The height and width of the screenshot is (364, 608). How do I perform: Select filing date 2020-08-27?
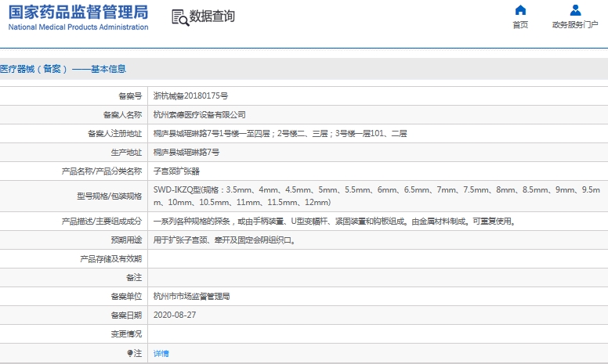point(175,315)
